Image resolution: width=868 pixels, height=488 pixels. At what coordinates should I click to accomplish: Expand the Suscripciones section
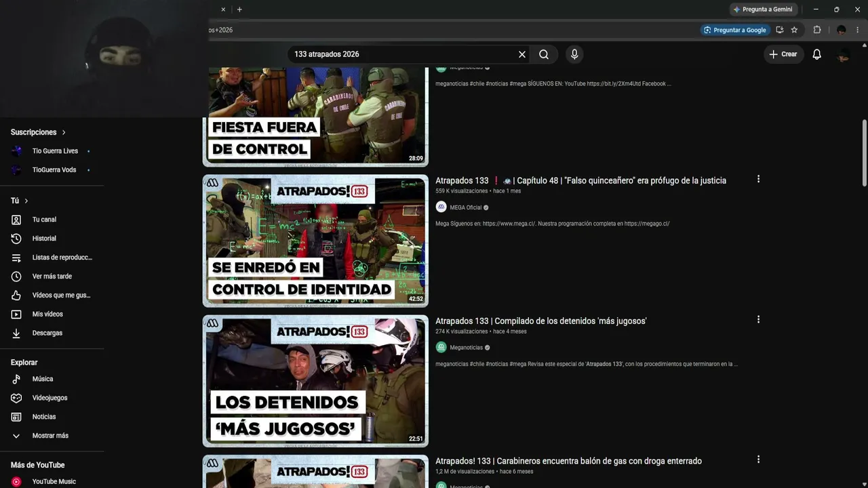39,132
